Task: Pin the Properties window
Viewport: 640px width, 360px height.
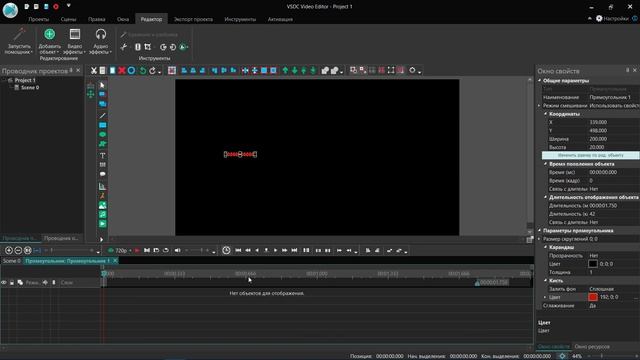Action: click(627, 71)
